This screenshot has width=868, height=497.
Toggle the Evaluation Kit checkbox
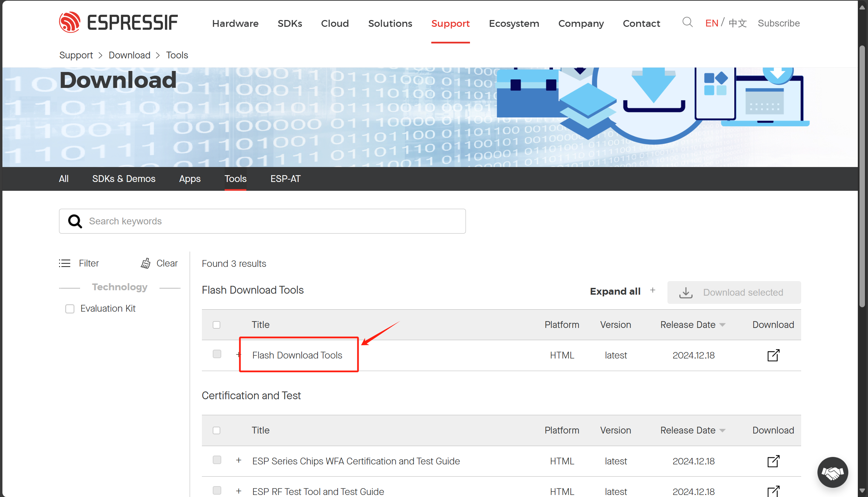(70, 309)
